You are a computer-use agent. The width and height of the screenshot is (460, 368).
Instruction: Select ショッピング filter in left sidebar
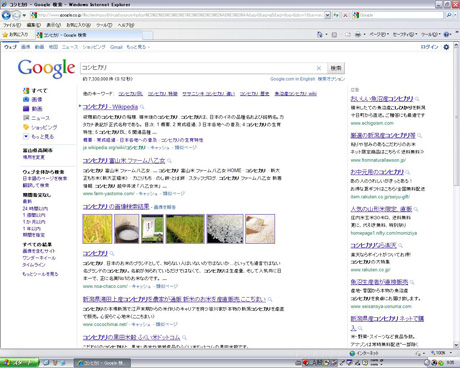pos(40,127)
